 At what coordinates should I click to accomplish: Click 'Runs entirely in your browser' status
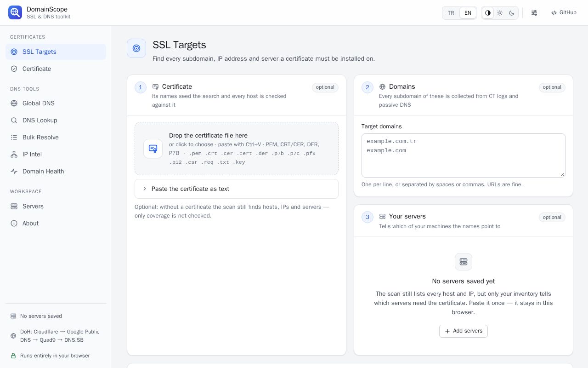55,356
